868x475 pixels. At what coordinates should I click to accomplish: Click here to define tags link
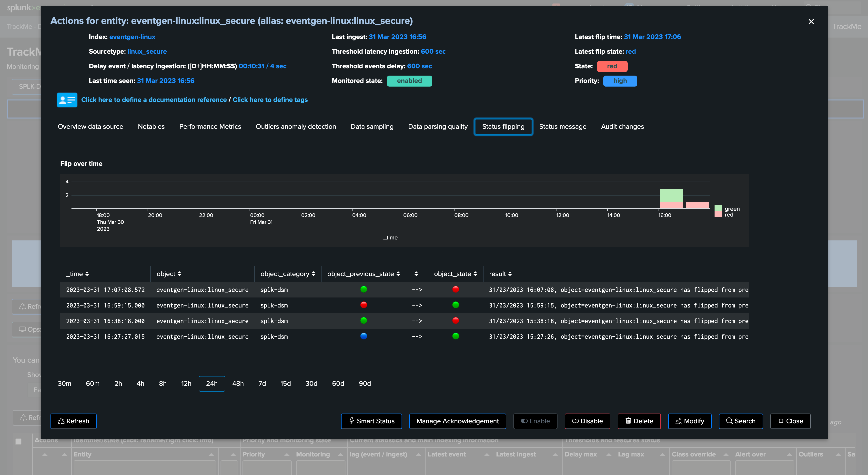270,100
